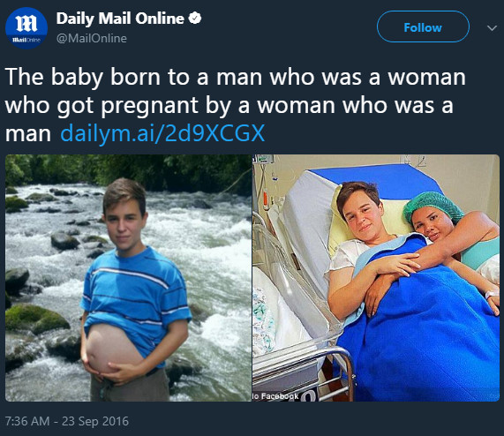The width and height of the screenshot is (504, 436).
Task: Click the blue verified checkmark badge
Action: coord(194,18)
